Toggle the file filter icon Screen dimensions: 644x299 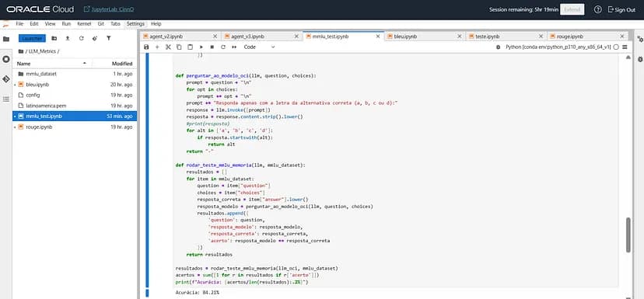(108, 38)
